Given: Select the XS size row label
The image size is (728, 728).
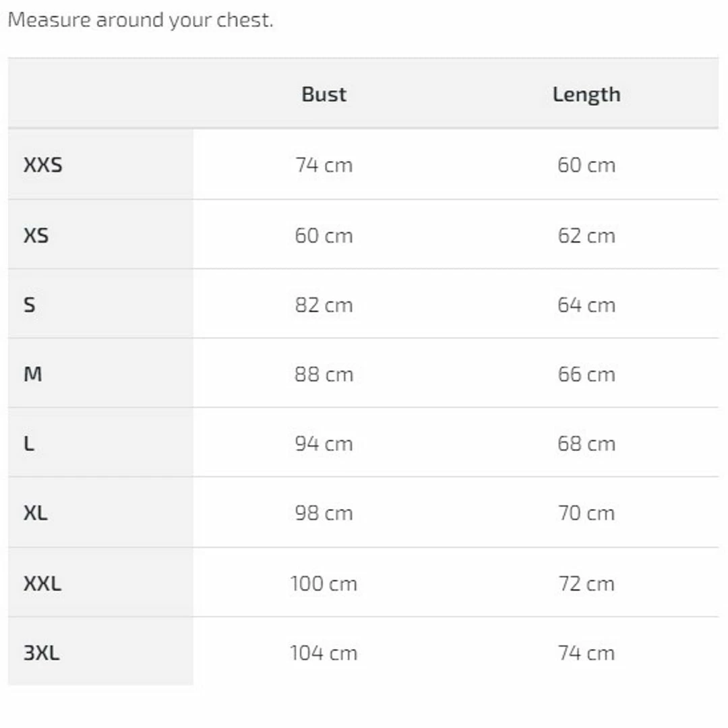Looking at the screenshot, I should click(36, 235).
